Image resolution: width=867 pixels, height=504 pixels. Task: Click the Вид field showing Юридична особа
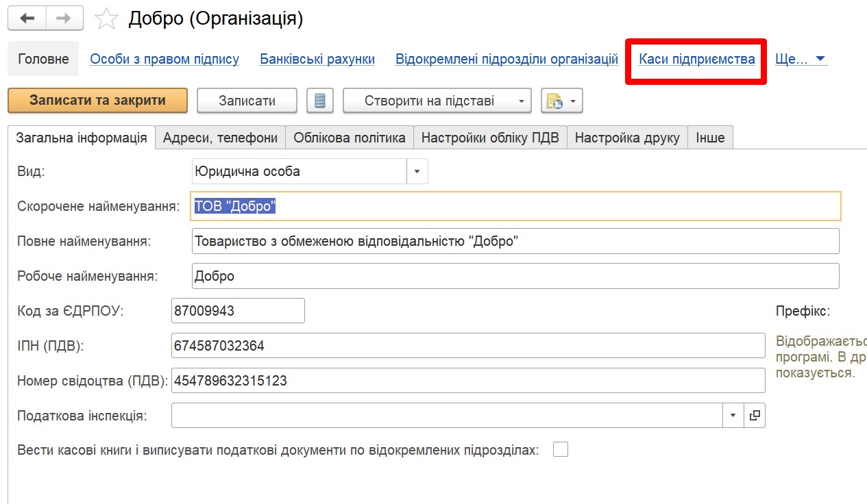pos(300,171)
